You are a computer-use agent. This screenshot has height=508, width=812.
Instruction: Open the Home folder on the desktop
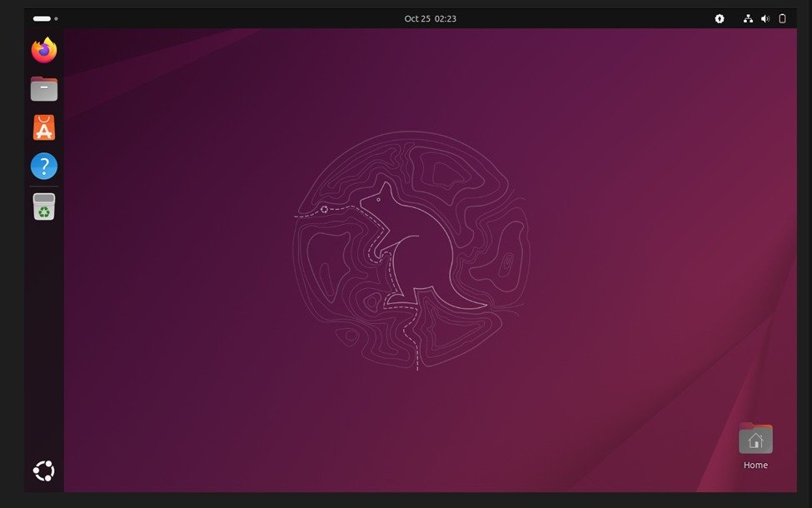[x=755, y=436]
